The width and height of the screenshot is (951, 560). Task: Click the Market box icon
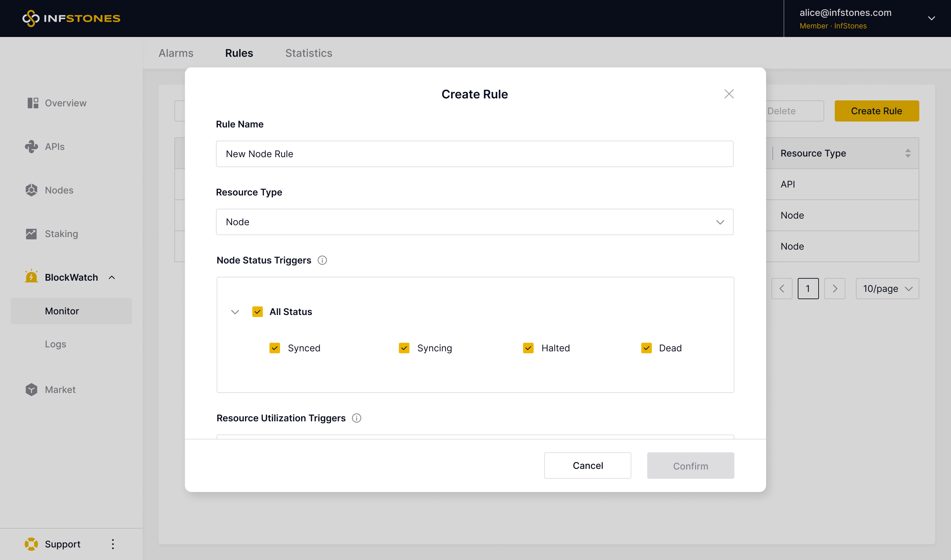(x=31, y=389)
